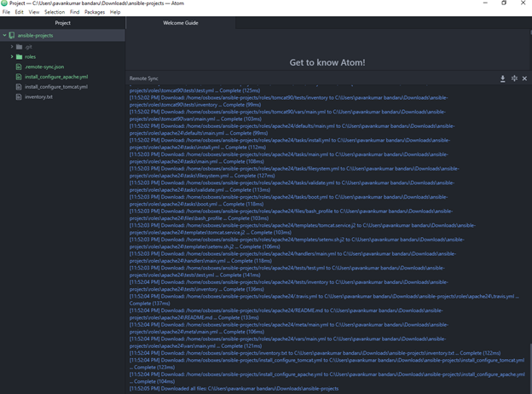Minimize the Atom window
The width and height of the screenshot is (532, 394).
(485, 3)
